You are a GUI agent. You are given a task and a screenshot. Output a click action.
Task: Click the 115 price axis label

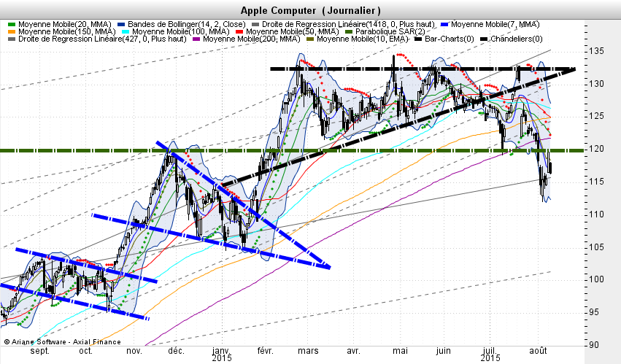(x=596, y=182)
